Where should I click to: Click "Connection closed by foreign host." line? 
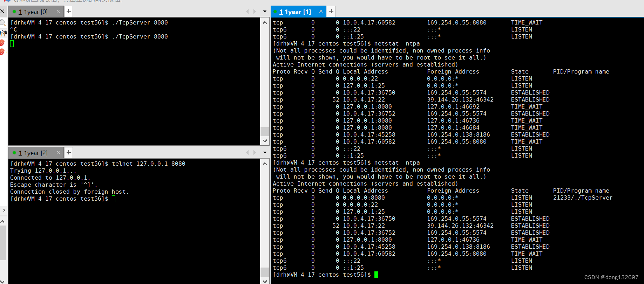[x=69, y=192]
